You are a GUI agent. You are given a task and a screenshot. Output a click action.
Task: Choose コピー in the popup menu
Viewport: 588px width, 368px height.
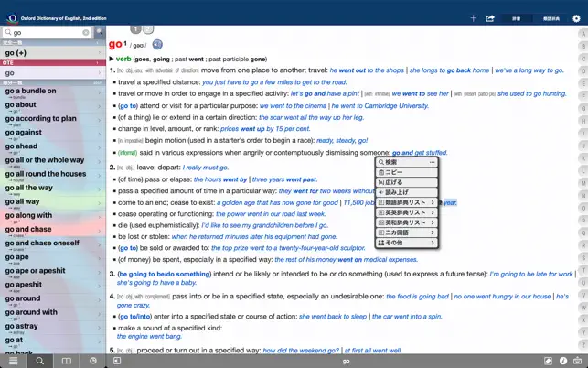pos(407,172)
